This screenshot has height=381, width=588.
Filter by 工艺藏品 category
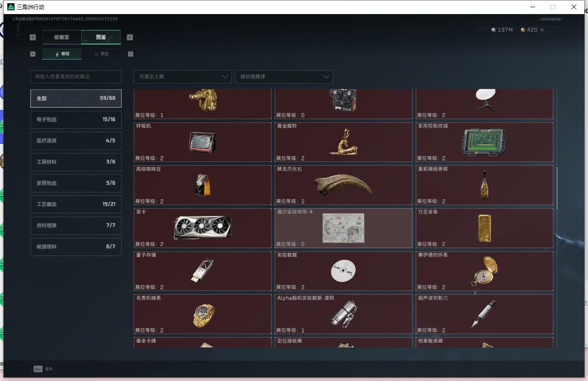[x=76, y=204]
